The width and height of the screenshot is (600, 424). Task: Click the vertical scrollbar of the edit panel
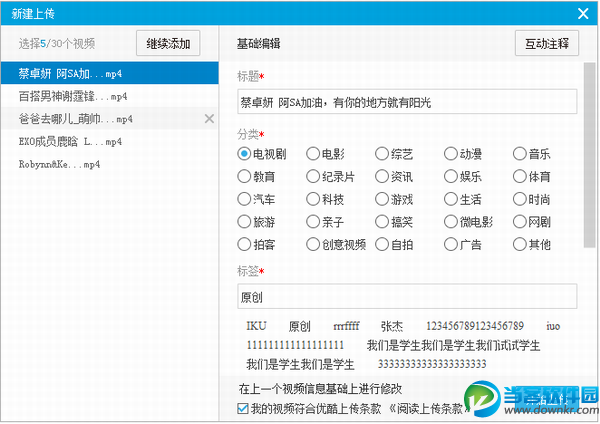click(x=589, y=155)
